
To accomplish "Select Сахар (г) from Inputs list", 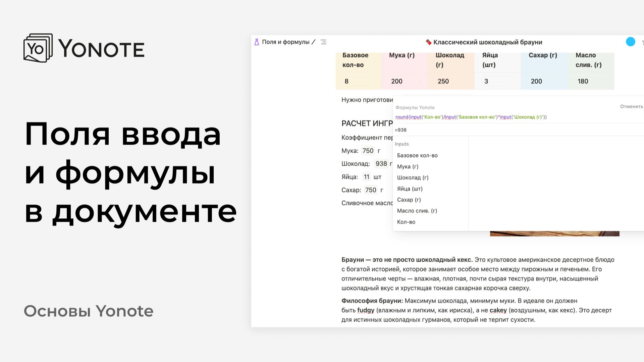I will point(409,200).
